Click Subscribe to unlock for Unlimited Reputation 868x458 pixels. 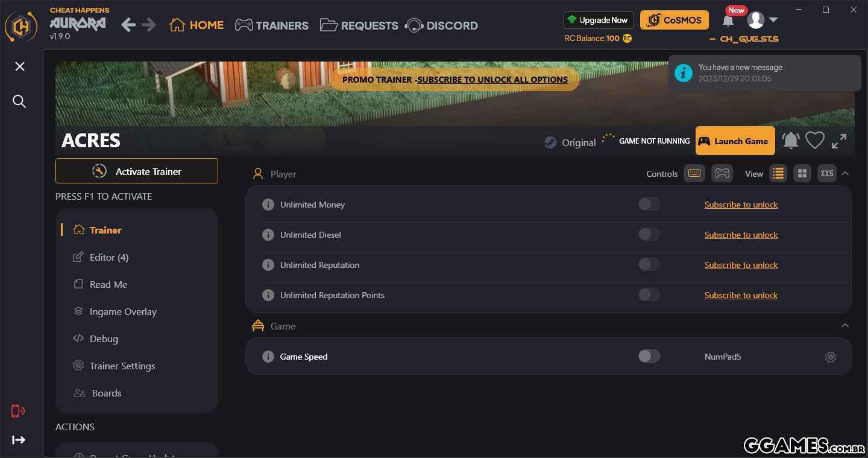741,265
